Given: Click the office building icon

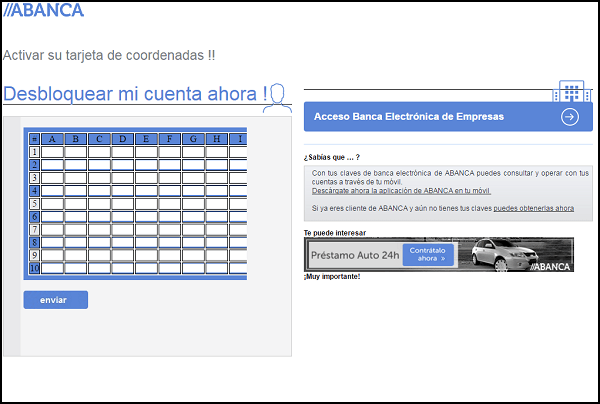Looking at the screenshot, I should tap(571, 91).
